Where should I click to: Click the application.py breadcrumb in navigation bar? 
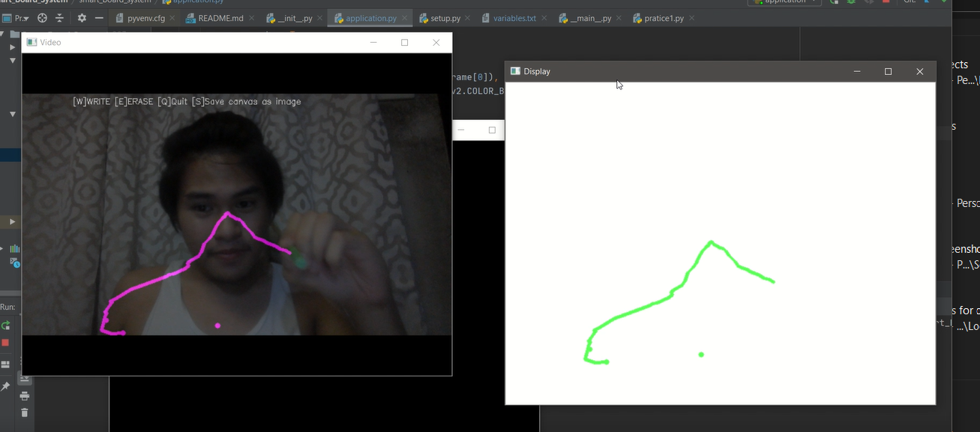[x=193, y=2]
